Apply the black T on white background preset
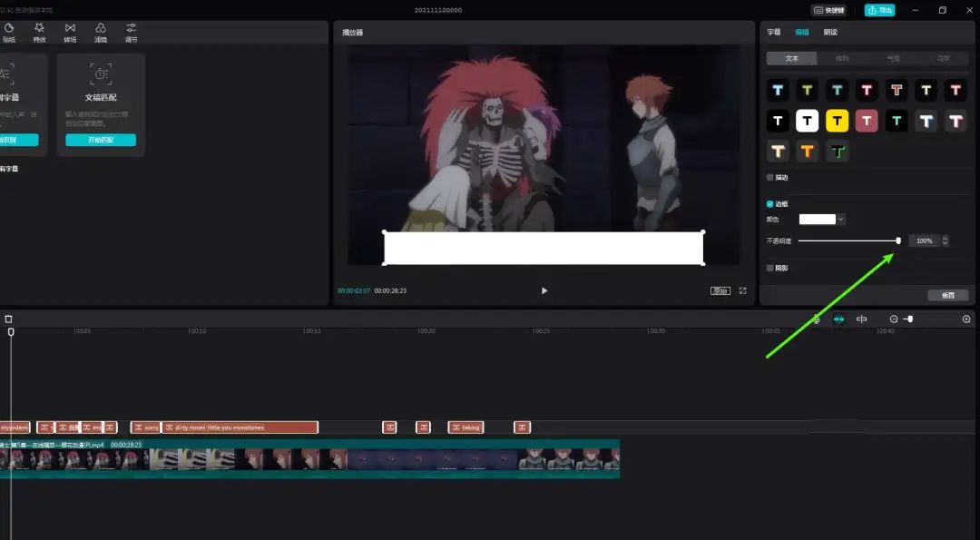Image resolution: width=980 pixels, height=540 pixels. pos(808,121)
